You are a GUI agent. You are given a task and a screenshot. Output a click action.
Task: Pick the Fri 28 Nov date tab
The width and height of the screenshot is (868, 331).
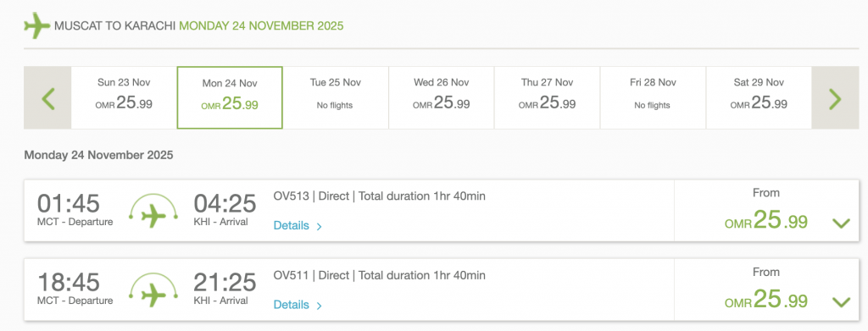[x=653, y=98]
